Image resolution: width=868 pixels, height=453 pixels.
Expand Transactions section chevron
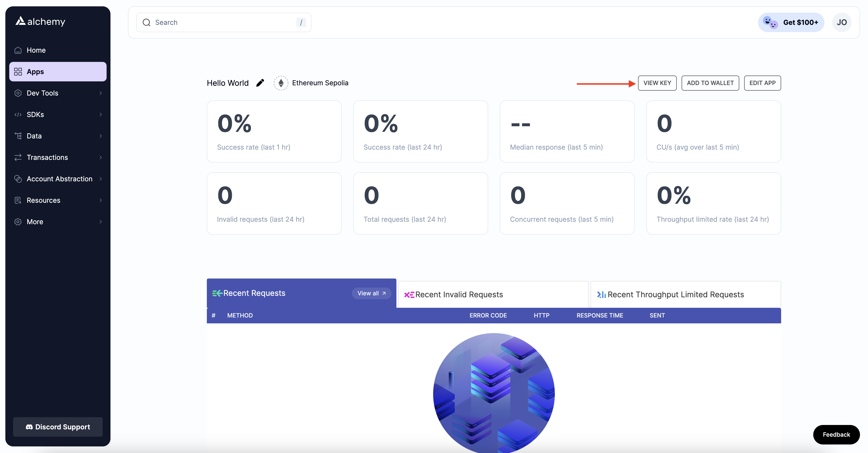(101, 157)
